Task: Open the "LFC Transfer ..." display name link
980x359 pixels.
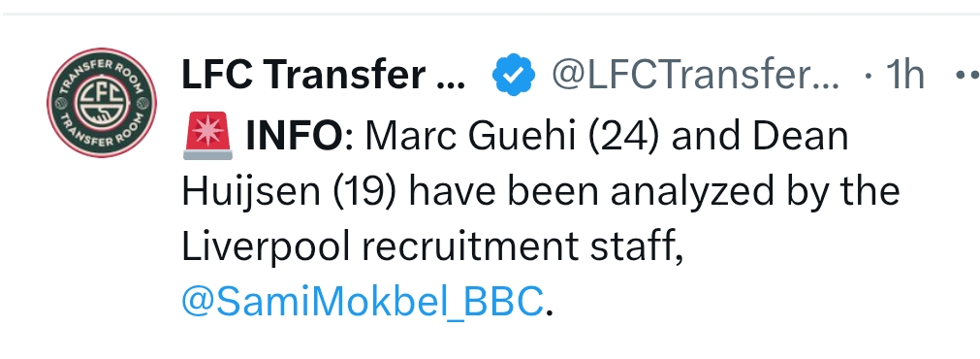Action: pyautogui.click(x=323, y=75)
